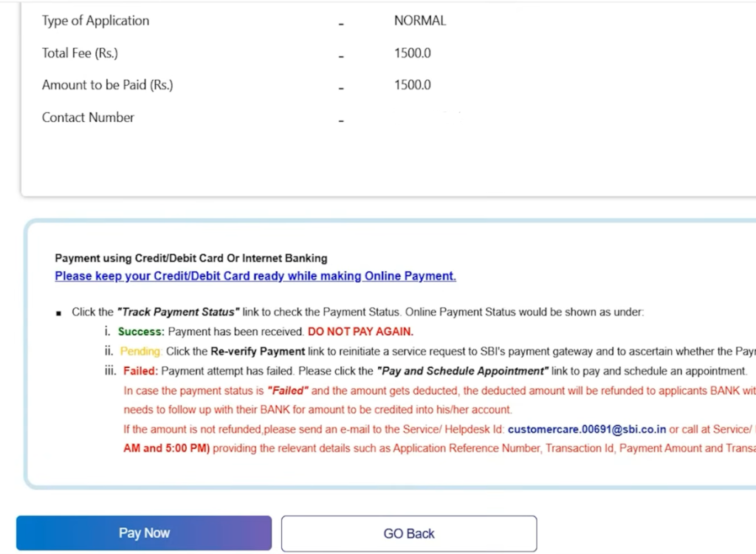Click the "Track Payment Status" bold text

point(178,312)
